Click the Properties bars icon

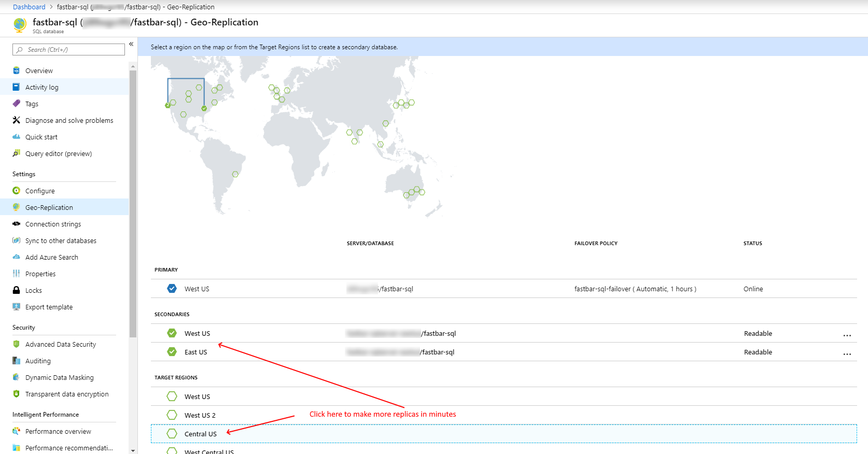pyautogui.click(x=17, y=274)
